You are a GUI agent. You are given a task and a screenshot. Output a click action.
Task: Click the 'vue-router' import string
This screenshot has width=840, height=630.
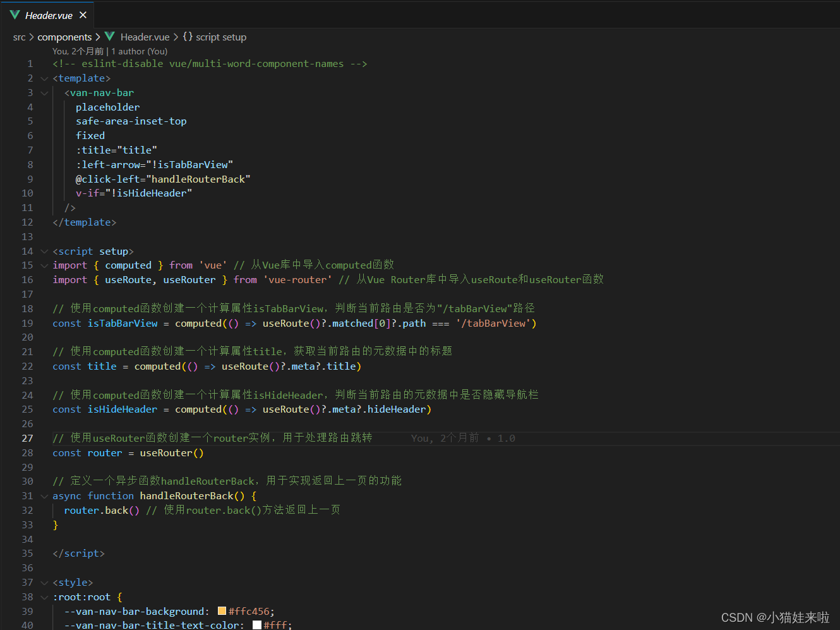pyautogui.click(x=297, y=280)
